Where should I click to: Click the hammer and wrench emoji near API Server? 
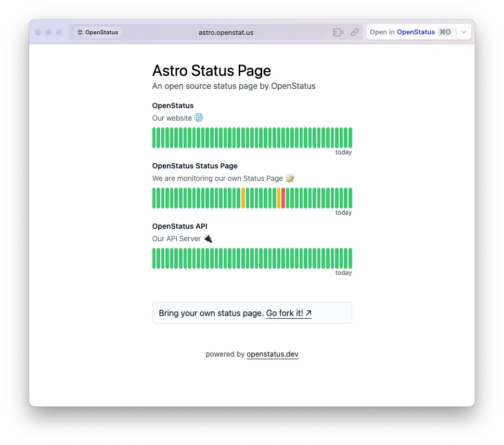(208, 239)
